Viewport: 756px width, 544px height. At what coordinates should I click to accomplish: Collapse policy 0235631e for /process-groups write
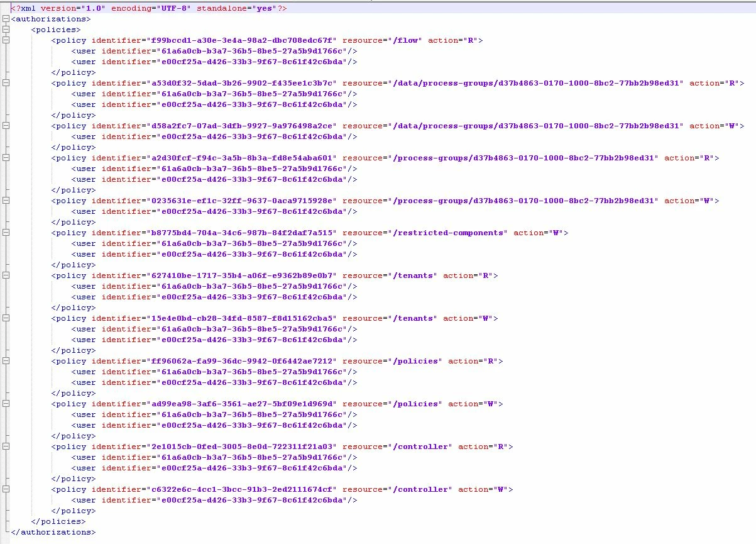(x=6, y=201)
